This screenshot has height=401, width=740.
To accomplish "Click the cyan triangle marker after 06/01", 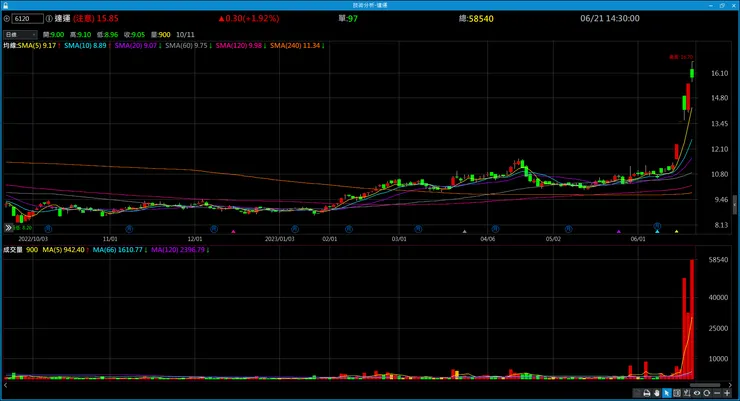I will (657, 232).
